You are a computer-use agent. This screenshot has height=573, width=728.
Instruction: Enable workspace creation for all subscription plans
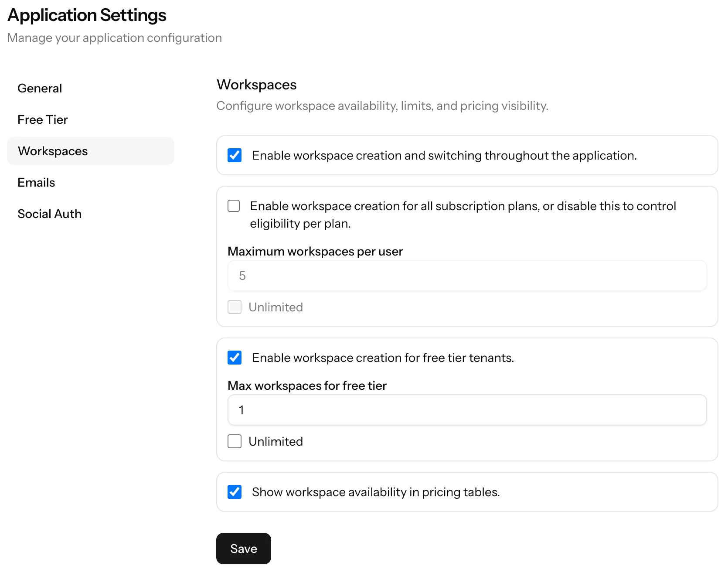coord(234,206)
